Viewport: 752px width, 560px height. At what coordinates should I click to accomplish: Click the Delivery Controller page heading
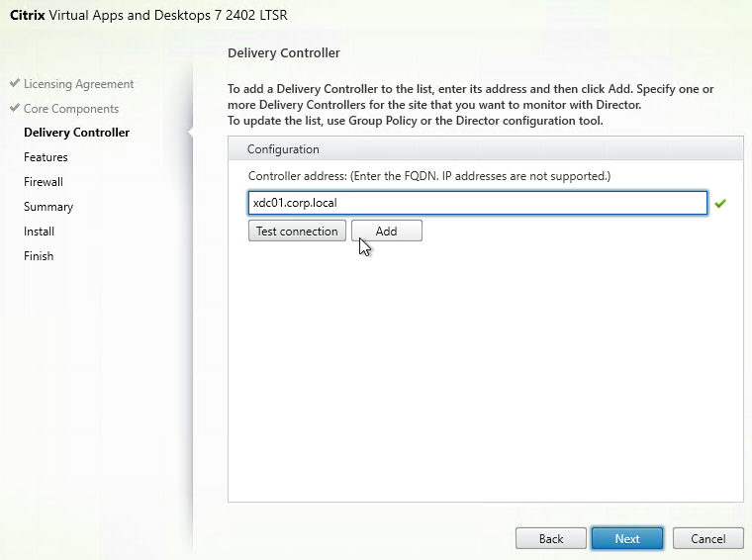click(x=283, y=52)
